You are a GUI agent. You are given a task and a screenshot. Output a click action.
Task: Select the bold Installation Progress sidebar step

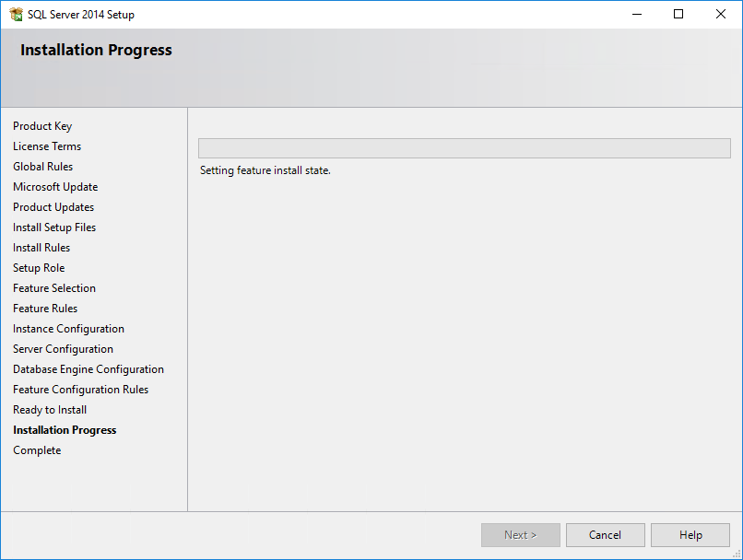[x=65, y=430]
